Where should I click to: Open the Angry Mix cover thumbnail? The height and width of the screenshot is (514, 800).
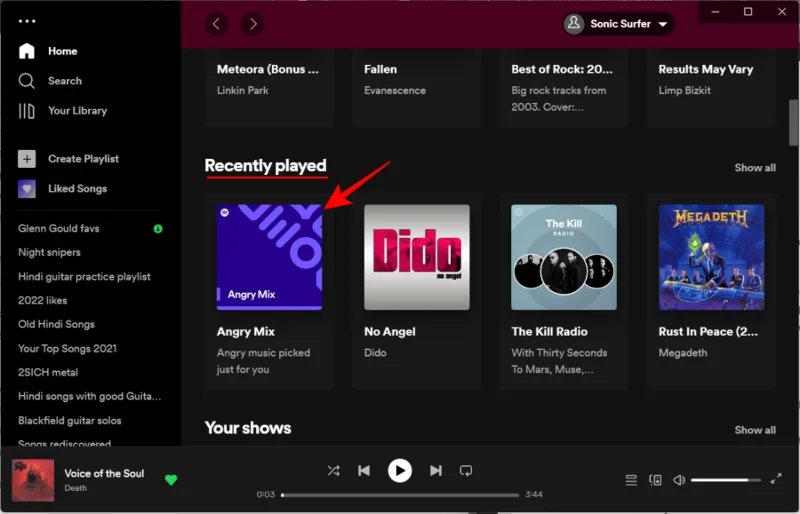[269, 257]
